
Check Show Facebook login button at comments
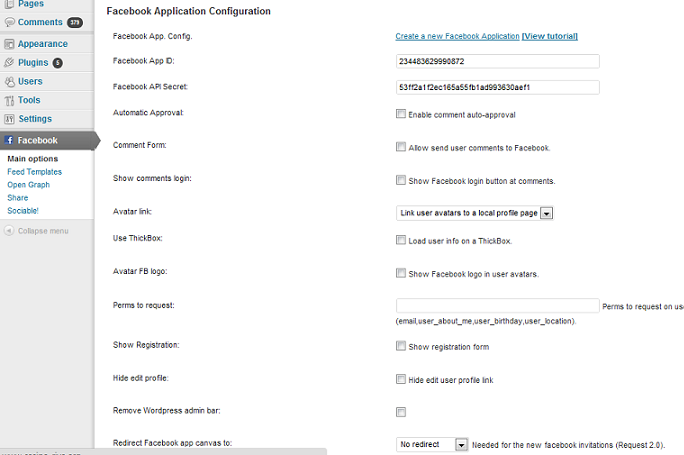tap(400, 180)
